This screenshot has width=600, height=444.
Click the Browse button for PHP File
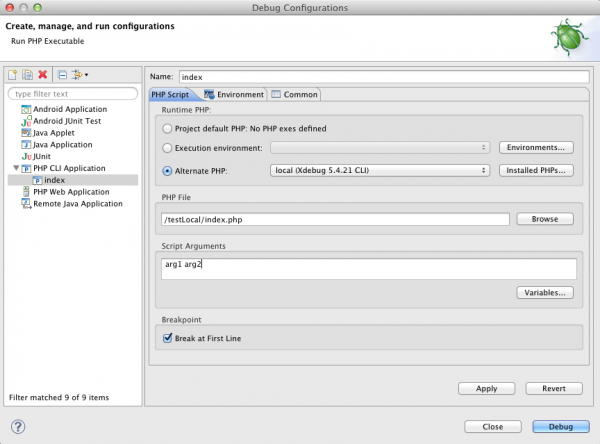(x=545, y=218)
